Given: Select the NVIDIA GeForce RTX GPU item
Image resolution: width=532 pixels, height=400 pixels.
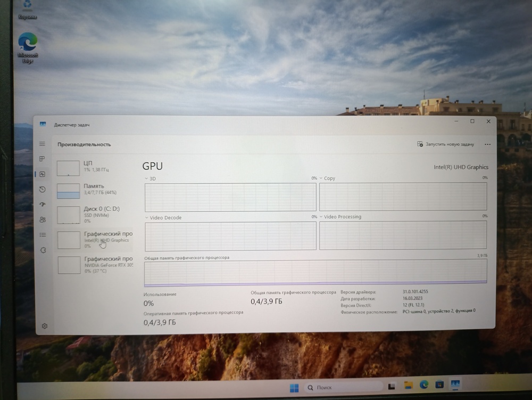Looking at the screenshot, I should click(x=95, y=264).
